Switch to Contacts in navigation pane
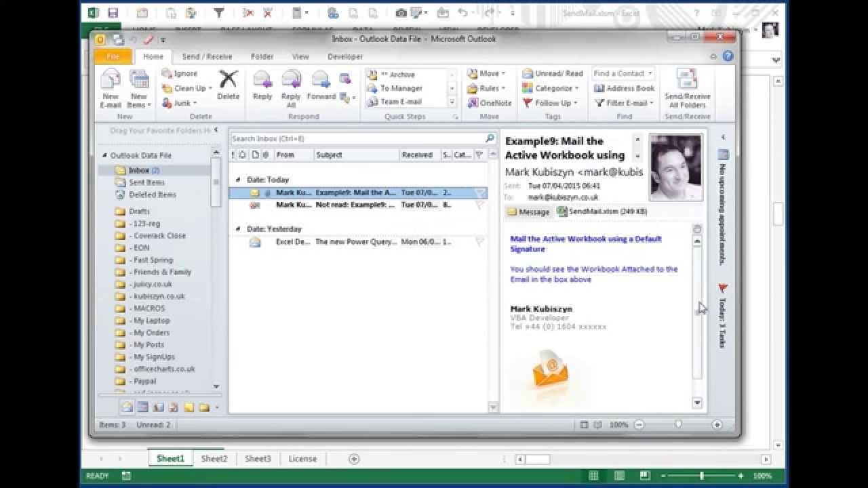868x488 pixels. [158, 407]
